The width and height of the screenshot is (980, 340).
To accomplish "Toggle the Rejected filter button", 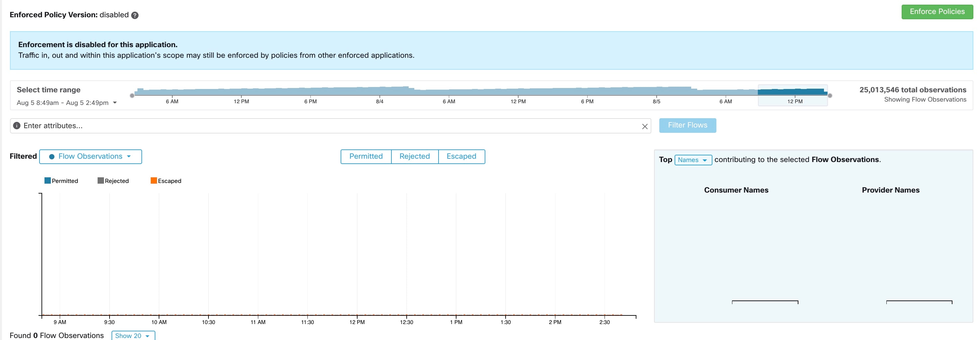I will pos(415,157).
